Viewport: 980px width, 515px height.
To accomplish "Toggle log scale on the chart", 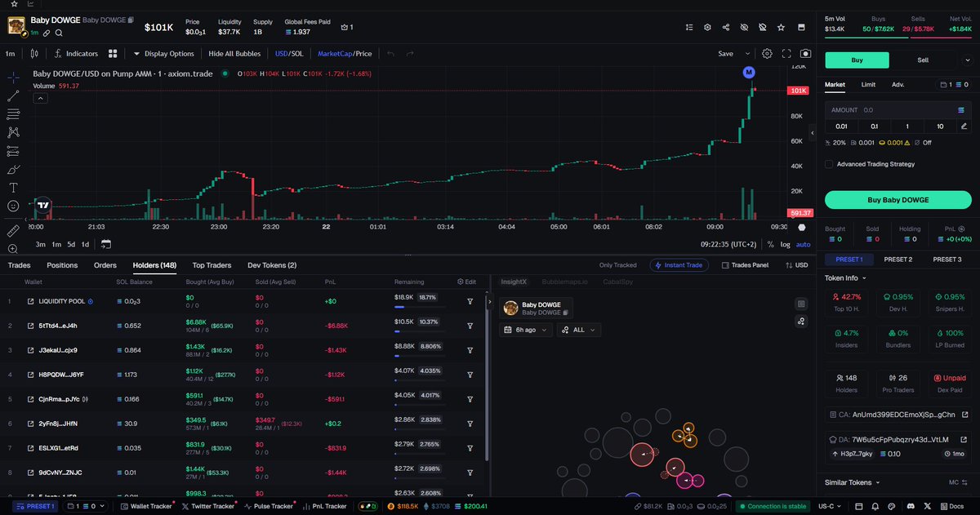I will (x=785, y=244).
